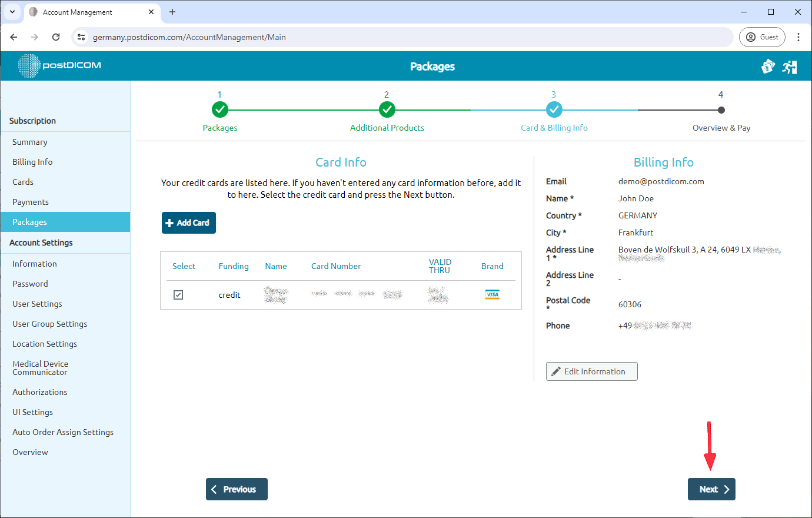Click the Guest profile icon in browser toolbar
The width and height of the screenshot is (812, 518).
762,36
